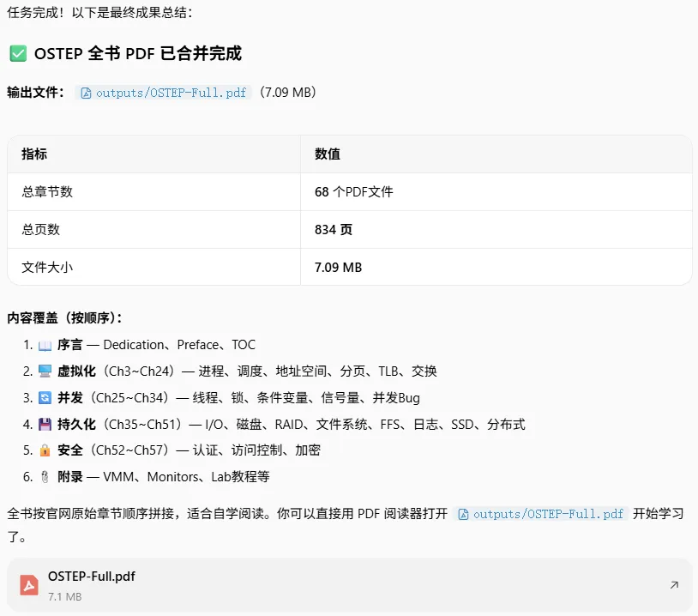Click the 并发 (Ch25~Ch34) list item

point(238,397)
